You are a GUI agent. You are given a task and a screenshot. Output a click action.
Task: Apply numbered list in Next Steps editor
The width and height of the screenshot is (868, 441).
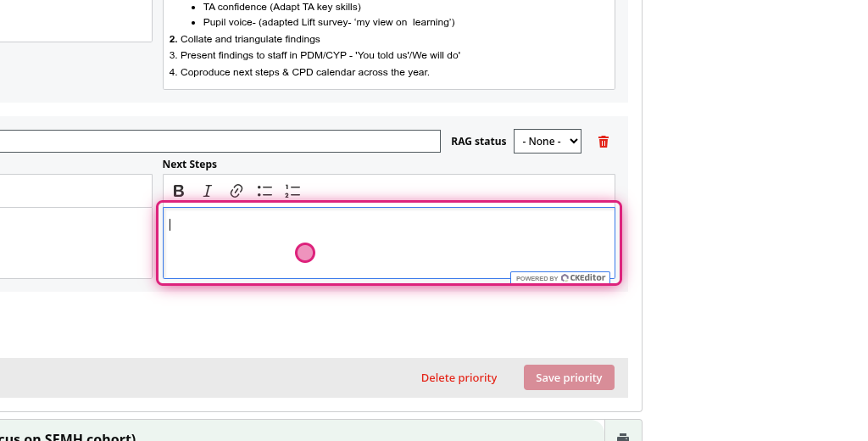tap(292, 191)
